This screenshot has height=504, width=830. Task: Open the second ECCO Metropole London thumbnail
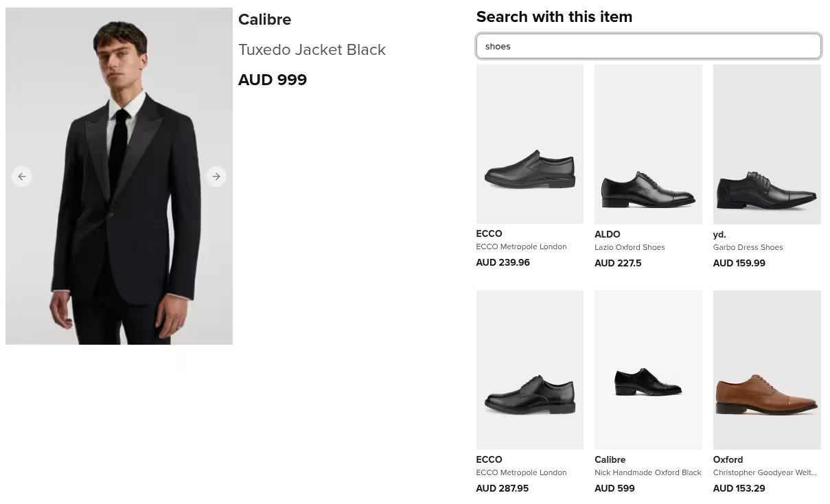pyautogui.click(x=529, y=369)
